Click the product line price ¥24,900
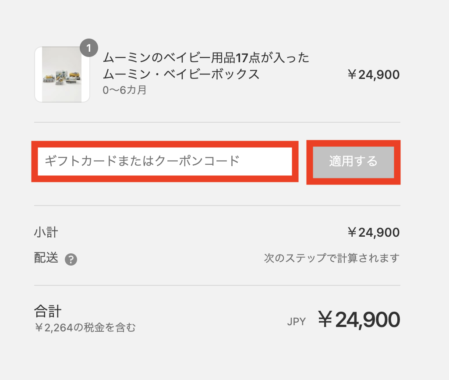This screenshot has width=449, height=380. coord(373,75)
